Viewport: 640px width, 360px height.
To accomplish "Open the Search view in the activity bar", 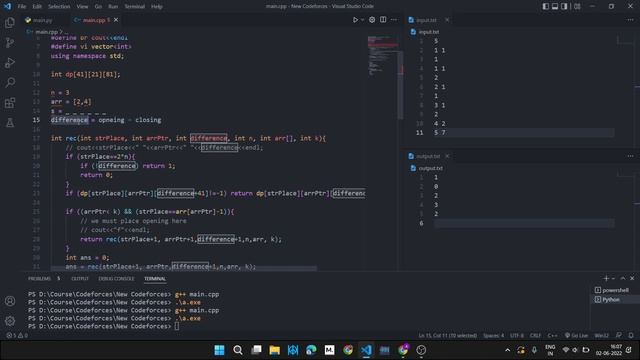I will [10, 82].
